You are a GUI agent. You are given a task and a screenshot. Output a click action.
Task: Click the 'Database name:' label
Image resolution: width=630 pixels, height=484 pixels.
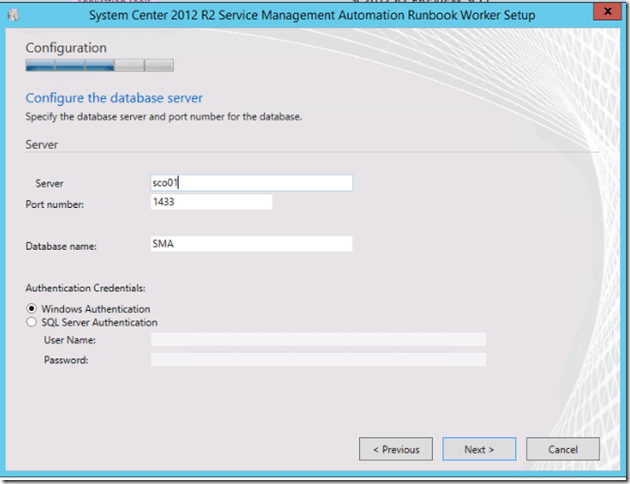click(x=63, y=245)
